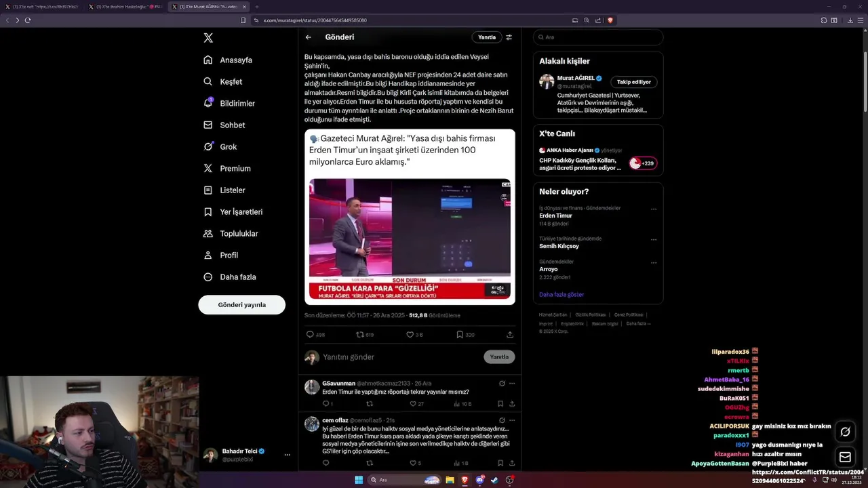Bookmark page via address bar icon
The height and width of the screenshot is (488, 868).
coord(243,20)
